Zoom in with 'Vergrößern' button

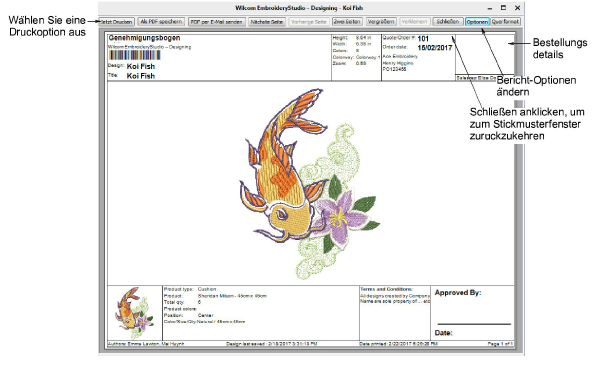pos(381,22)
